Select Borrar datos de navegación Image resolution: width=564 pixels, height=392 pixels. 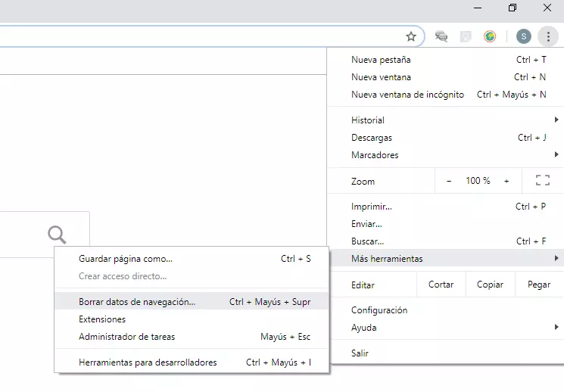(137, 301)
